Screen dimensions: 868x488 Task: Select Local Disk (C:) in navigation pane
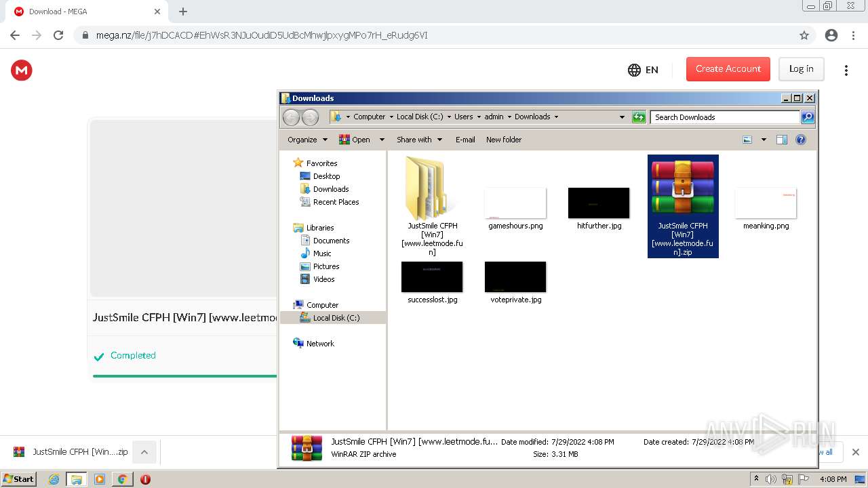coord(336,318)
